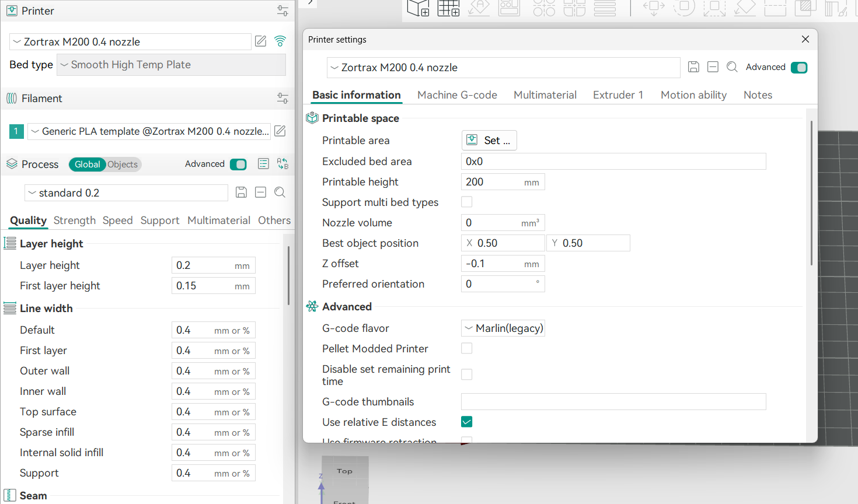Tick the Pellet Modded Printer checkbox
This screenshot has width=858, height=504.
467,348
